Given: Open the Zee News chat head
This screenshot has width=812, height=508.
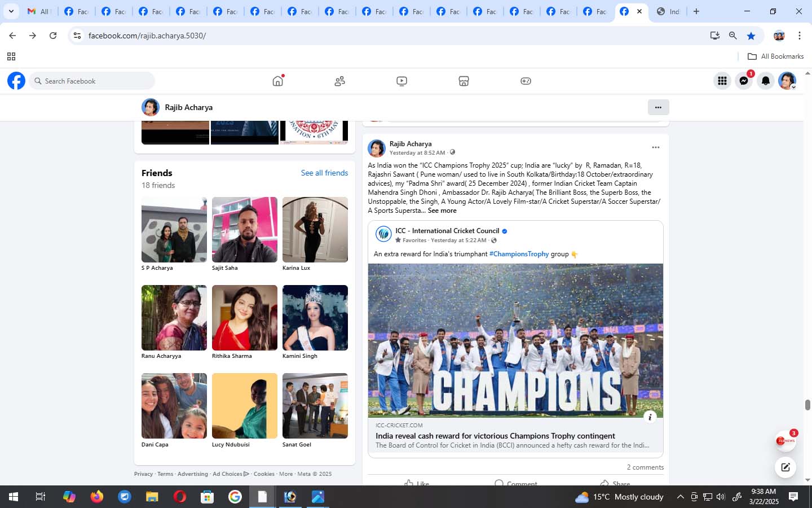Looking at the screenshot, I should click(x=784, y=441).
